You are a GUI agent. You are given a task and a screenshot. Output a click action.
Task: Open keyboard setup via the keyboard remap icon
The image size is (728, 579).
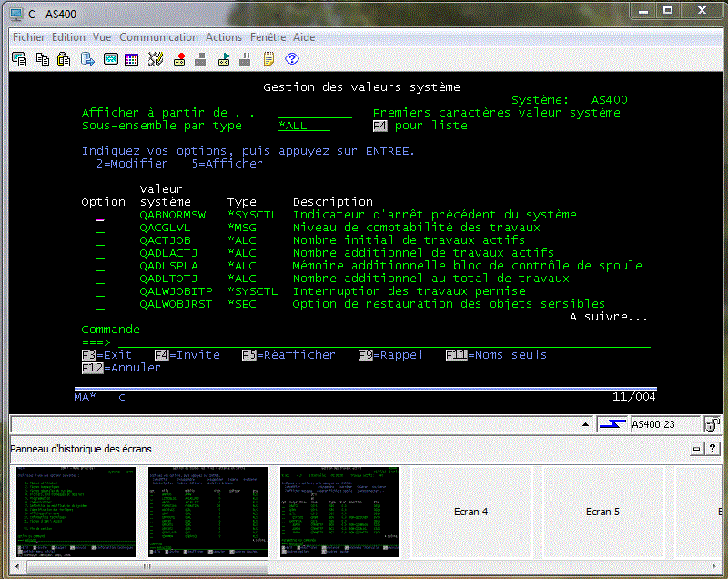click(156, 57)
